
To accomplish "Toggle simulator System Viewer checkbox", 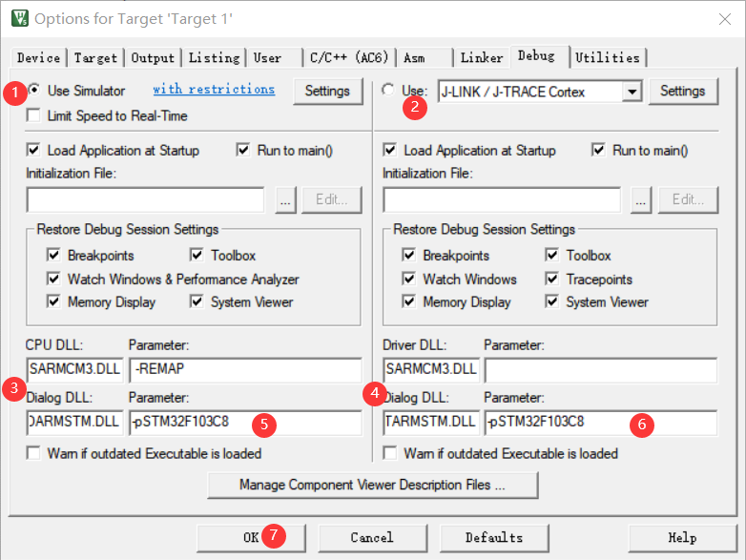I will point(197,301).
